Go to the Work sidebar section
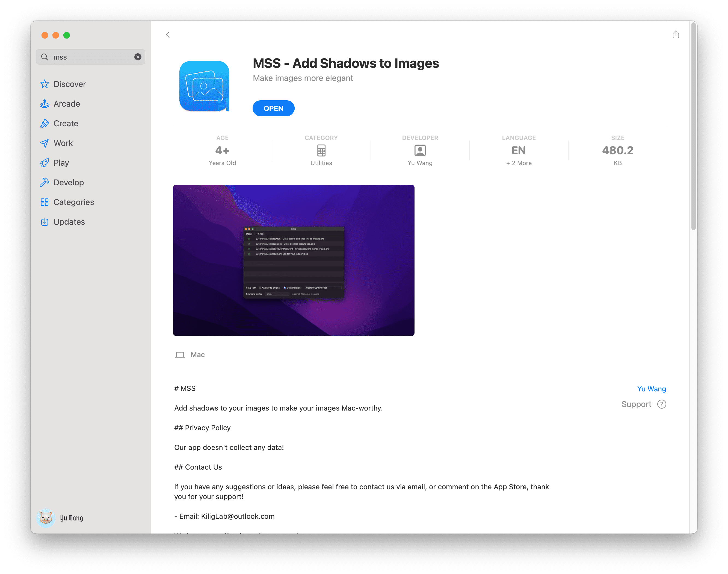 coord(63,143)
